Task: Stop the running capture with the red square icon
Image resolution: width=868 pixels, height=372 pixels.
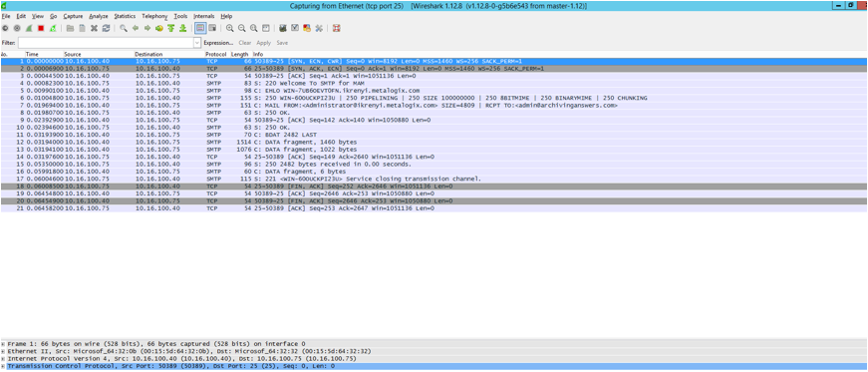Action: (x=41, y=28)
